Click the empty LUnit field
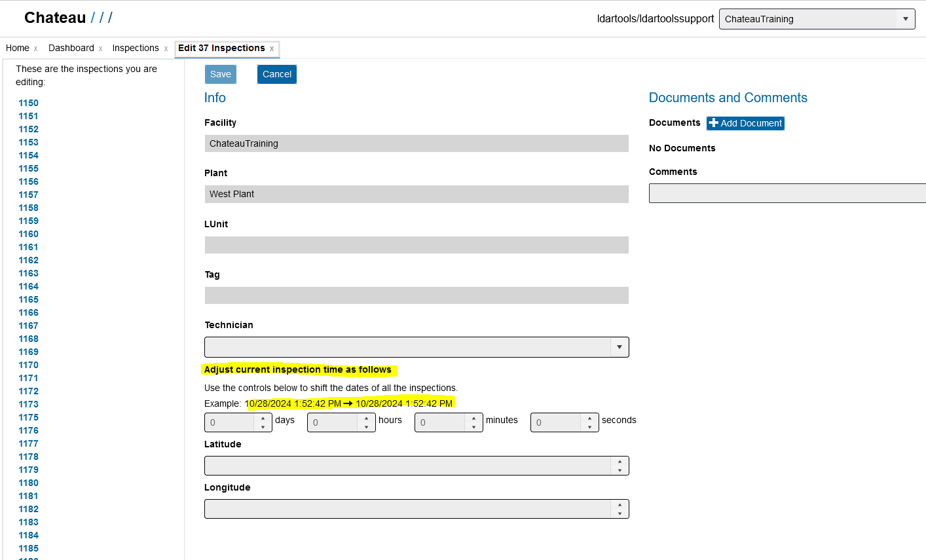Image resolution: width=926 pixels, height=560 pixels. coord(417,245)
